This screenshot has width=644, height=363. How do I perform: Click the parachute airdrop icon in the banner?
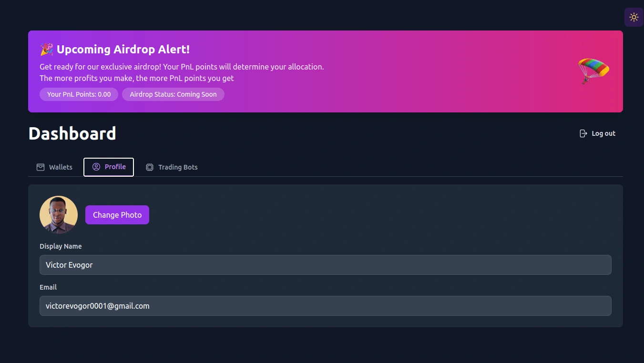593,71
